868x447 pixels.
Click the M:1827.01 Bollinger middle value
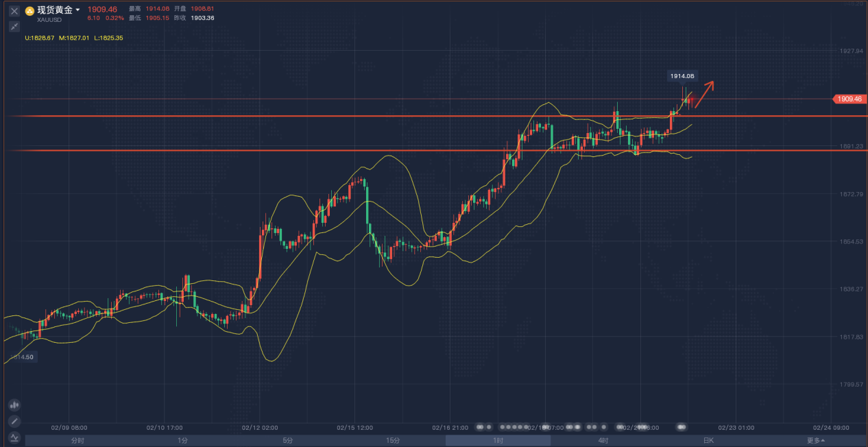pyautogui.click(x=74, y=38)
